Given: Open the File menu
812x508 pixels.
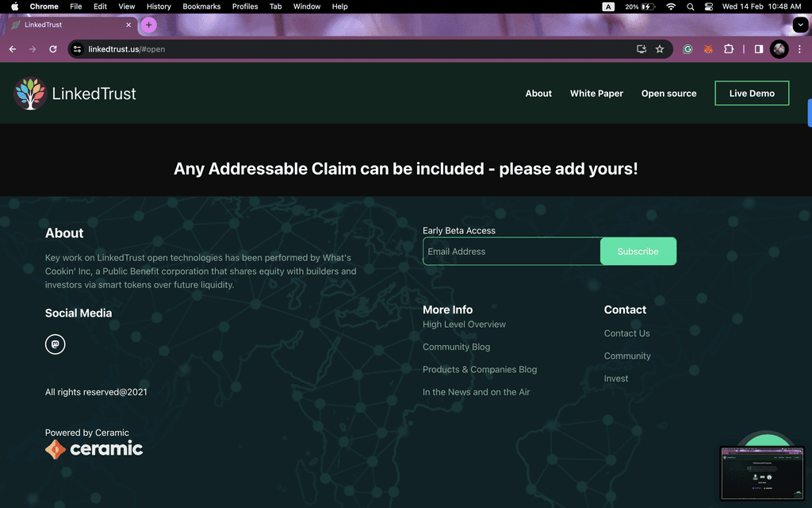Looking at the screenshot, I should point(75,6).
